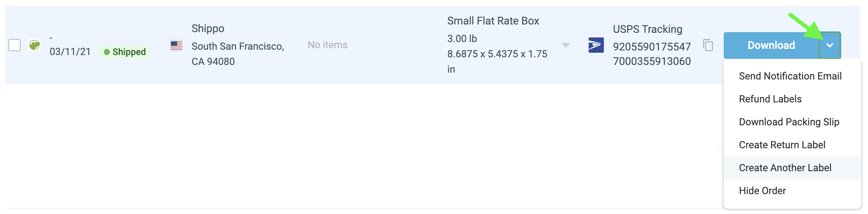Click the 03/11/21 order date

[70, 52]
